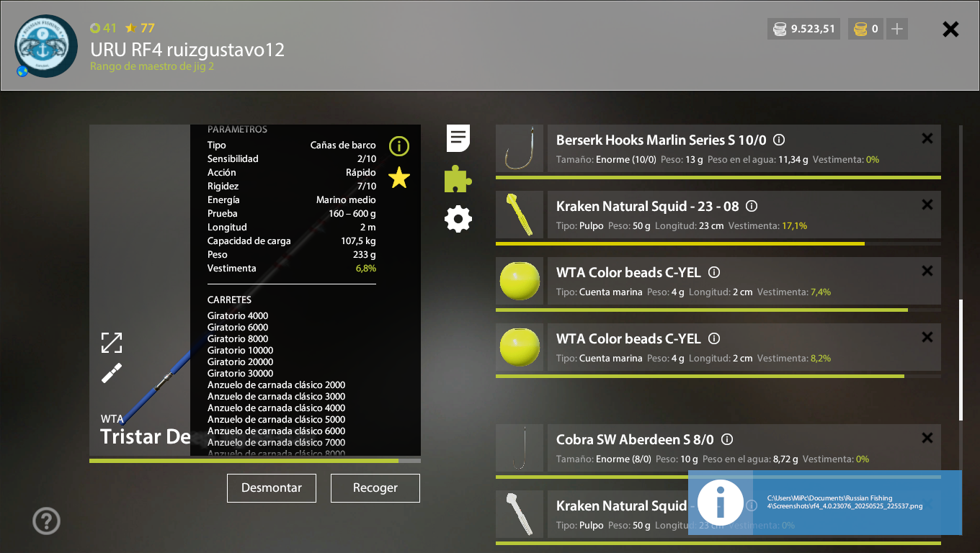Click the Cobra SW Aberdeen S 8/0 title
Screen dimensions: 980x553
coord(635,439)
